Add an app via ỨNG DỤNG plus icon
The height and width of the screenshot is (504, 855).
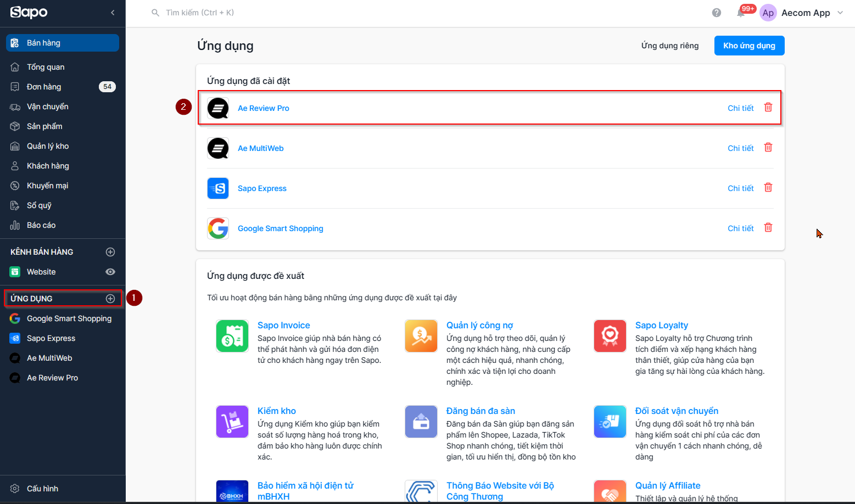click(x=110, y=299)
